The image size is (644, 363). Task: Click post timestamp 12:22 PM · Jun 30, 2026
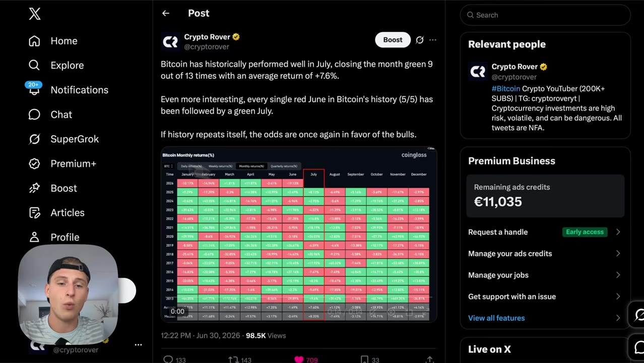(x=201, y=335)
